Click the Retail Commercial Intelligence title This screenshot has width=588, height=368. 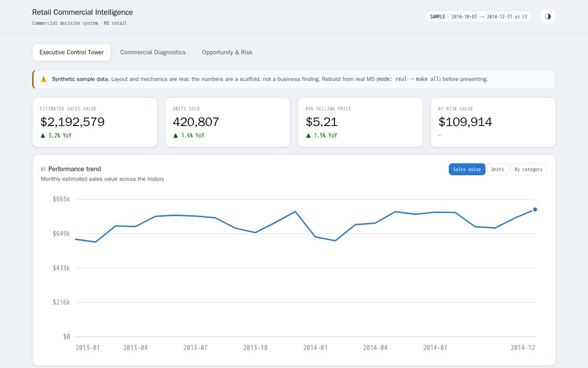coord(83,12)
